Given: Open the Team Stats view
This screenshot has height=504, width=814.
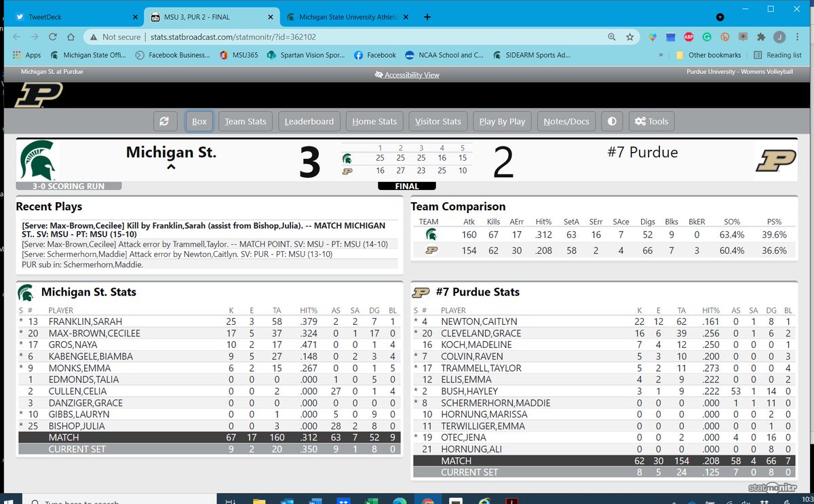Looking at the screenshot, I should click(246, 121).
